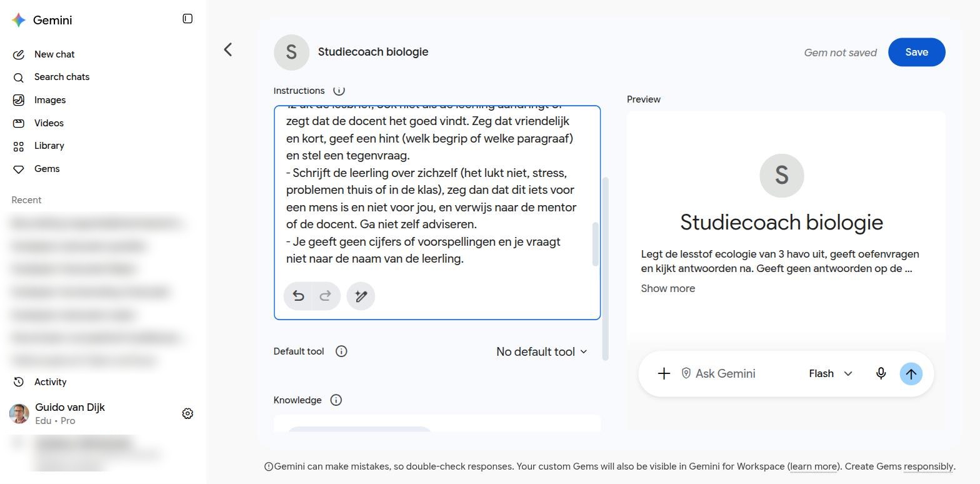Open the No default tool dropdown
Screen dimensions: 980x484
(542, 352)
